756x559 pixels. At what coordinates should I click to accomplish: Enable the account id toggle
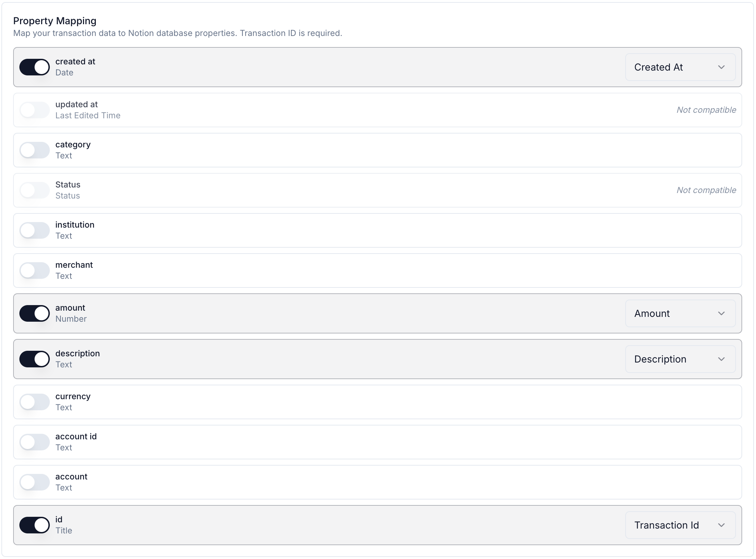35,442
